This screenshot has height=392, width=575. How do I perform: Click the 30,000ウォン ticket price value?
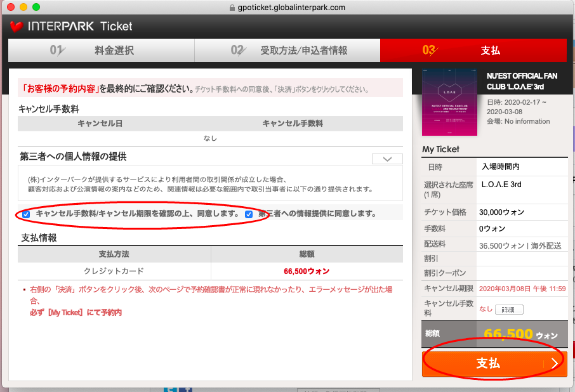501,212
